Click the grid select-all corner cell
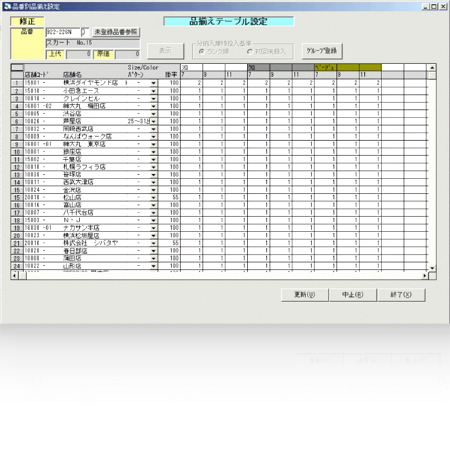 click(17, 67)
